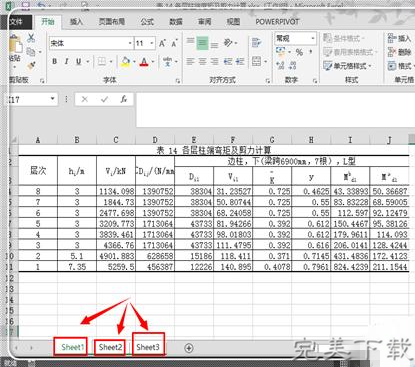Switch to the 插入 ribbon tab
Image resolution: width=415 pixels, height=367 pixels.
click(76, 22)
